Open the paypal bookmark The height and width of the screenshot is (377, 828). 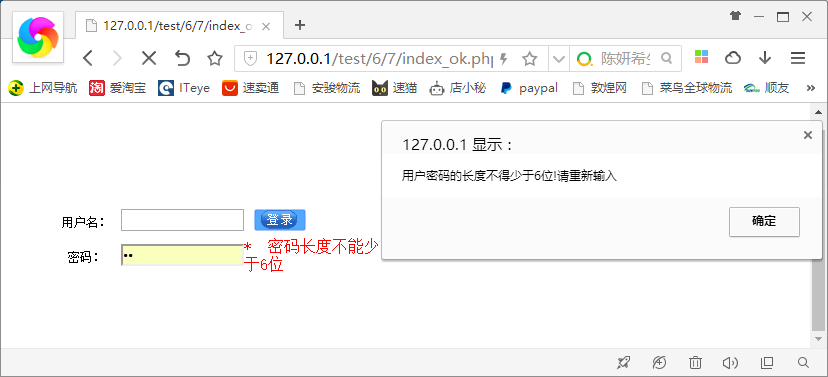tap(529, 88)
